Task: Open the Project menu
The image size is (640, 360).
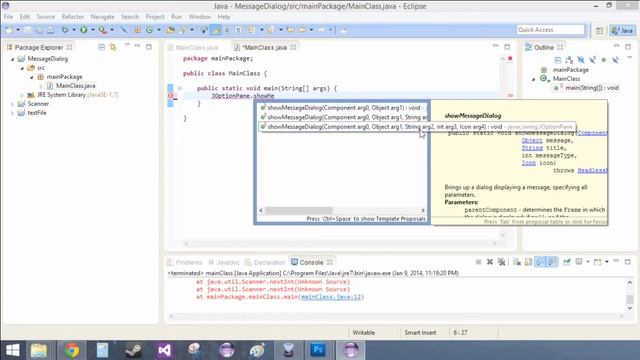Action: [x=155, y=17]
